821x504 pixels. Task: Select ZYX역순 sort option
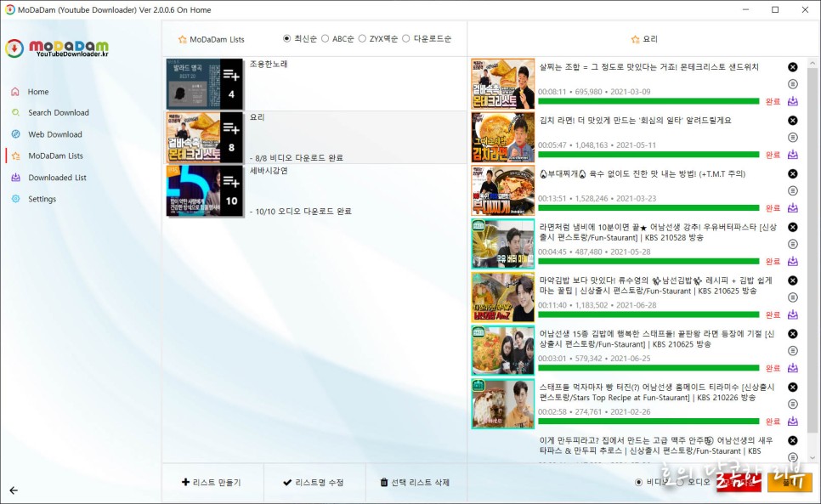point(378,39)
